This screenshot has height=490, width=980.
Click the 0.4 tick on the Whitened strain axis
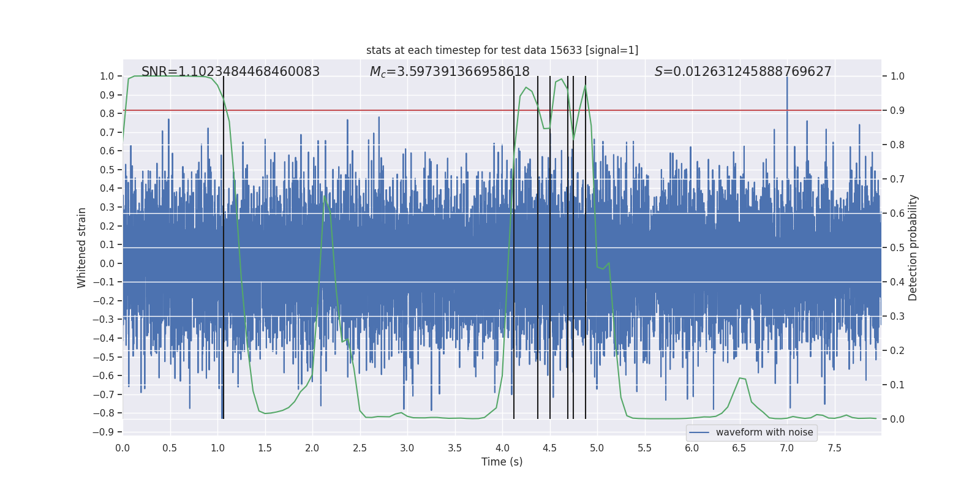point(107,189)
